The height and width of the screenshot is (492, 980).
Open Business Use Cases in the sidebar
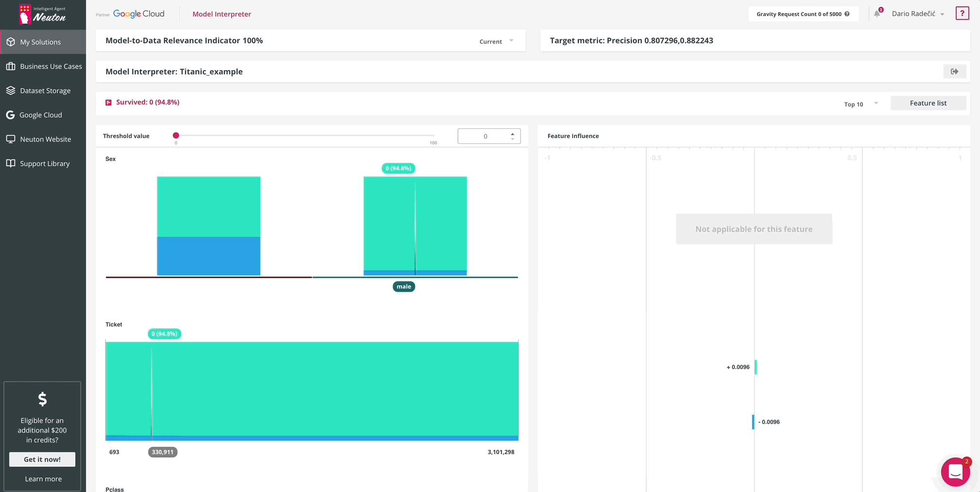(43, 66)
